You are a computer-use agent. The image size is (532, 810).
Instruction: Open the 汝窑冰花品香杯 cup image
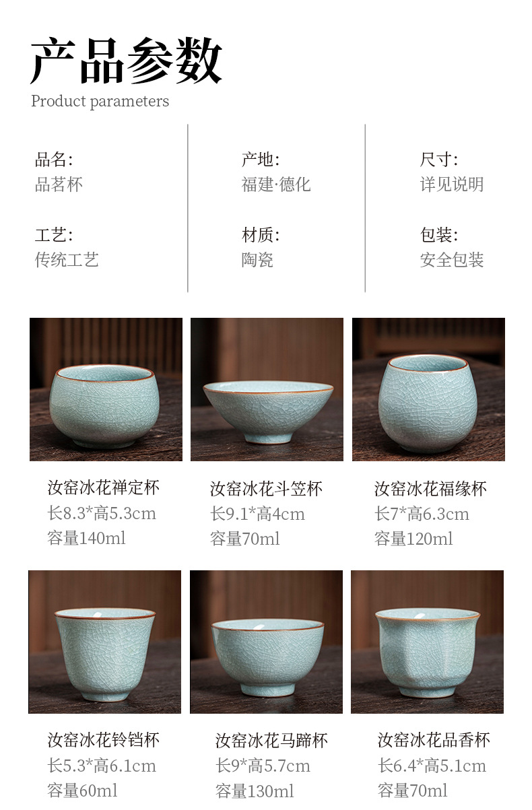coord(427,642)
